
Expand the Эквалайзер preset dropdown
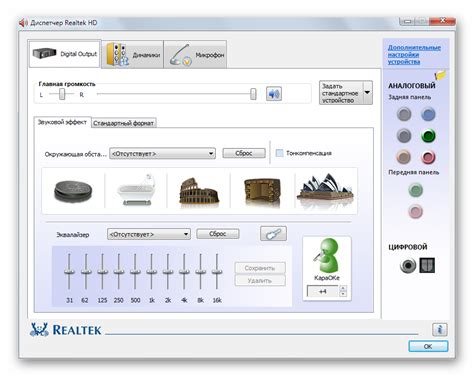[149, 234]
